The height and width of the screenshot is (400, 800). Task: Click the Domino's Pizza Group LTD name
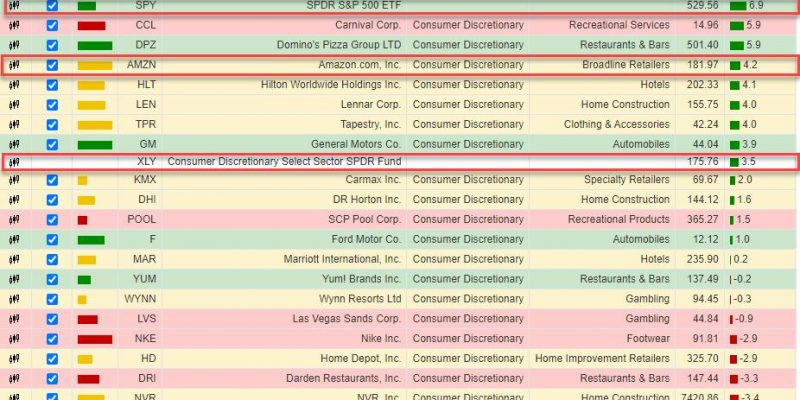click(x=339, y=45)
